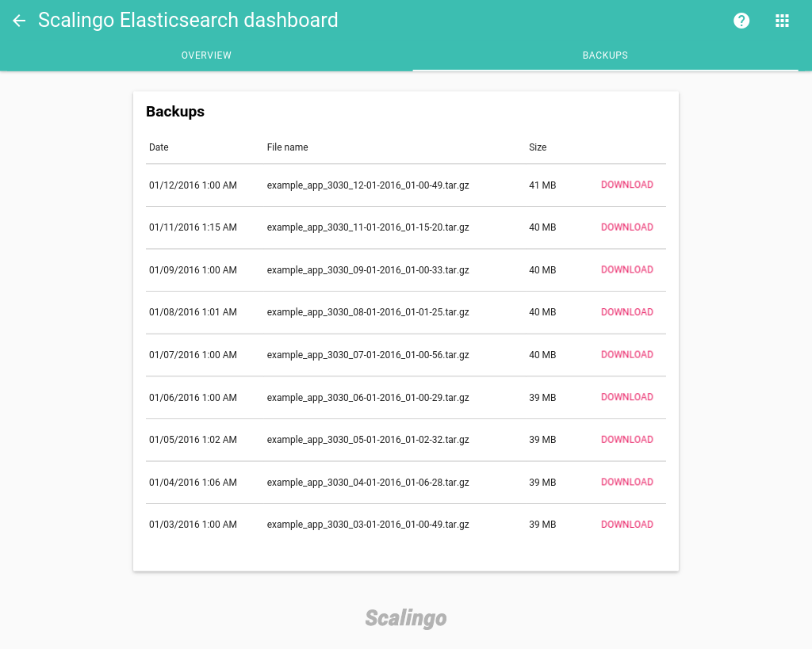Image resolution: width=812 pixels, height=649 pixels.
Task: Select file name example_app_3030_12-01-2016_01-00-49.tar.gz
Action: pyautogui.click(x=368, y=185)
